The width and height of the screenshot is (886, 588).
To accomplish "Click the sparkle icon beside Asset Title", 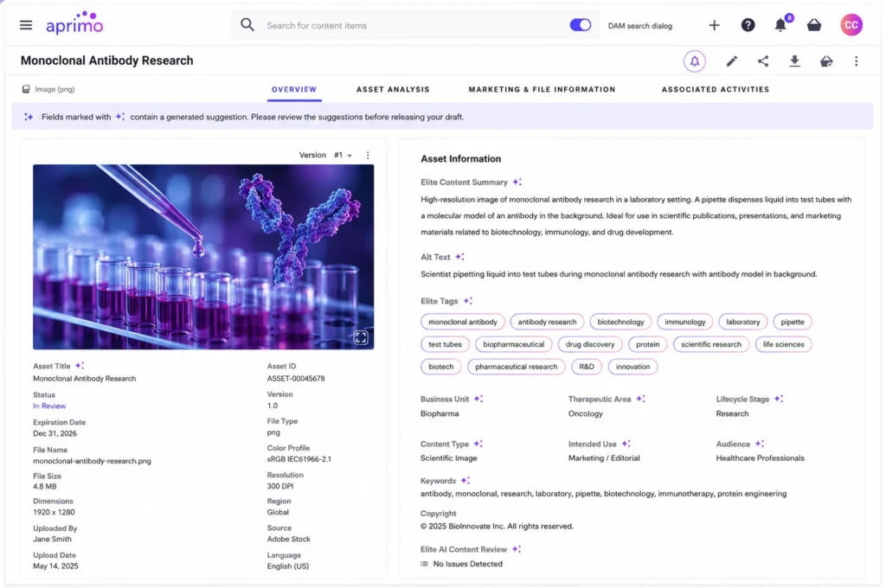I will click(80, 366).
